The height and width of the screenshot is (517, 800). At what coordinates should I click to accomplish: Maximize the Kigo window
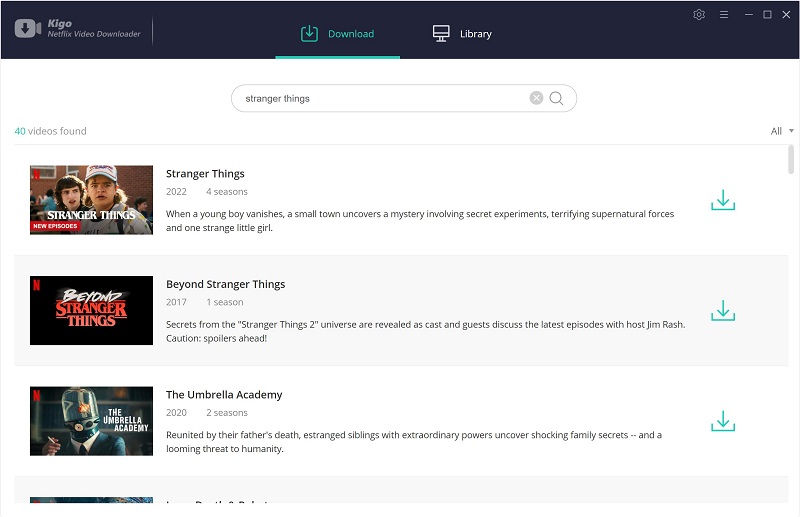tap(767, 15)
